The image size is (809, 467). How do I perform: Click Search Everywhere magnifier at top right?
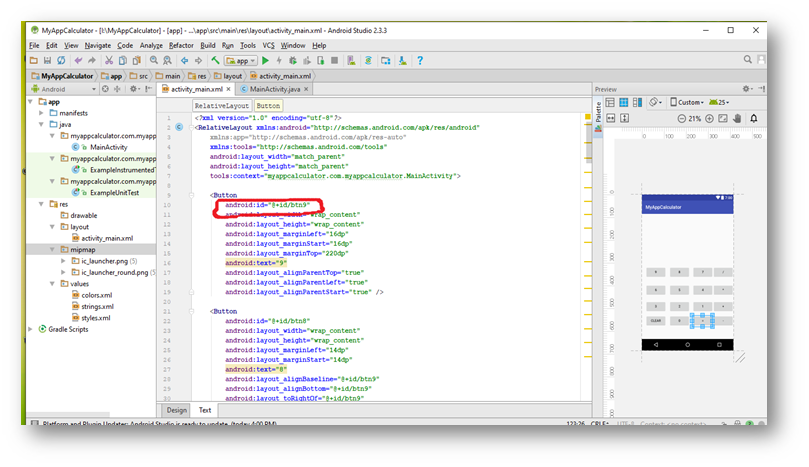pyautogui.click(x=748, y=60)
